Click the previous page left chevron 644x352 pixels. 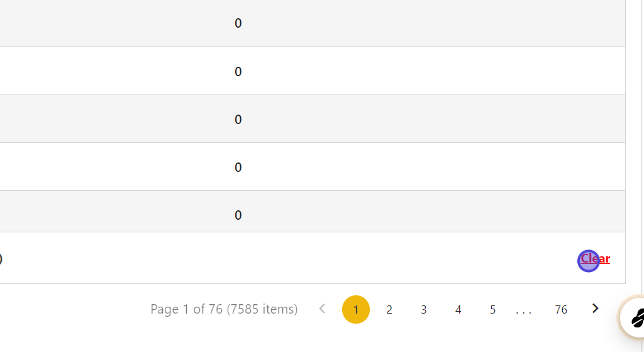click(323, 309)
